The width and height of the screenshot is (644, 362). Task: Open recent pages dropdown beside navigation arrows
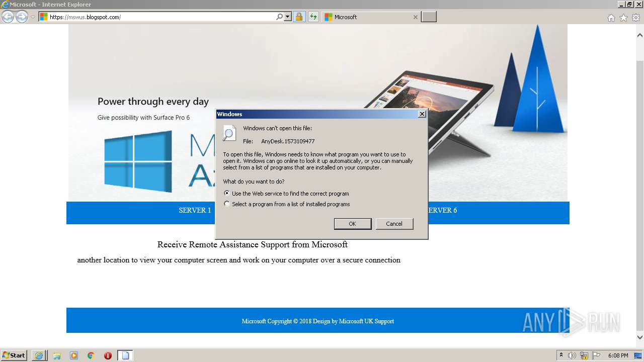pyautogui.click(x=33, y=17)
